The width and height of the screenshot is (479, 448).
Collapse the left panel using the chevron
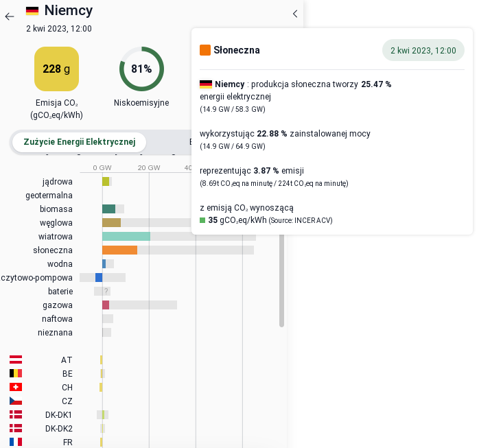click(x=295, y=14)
